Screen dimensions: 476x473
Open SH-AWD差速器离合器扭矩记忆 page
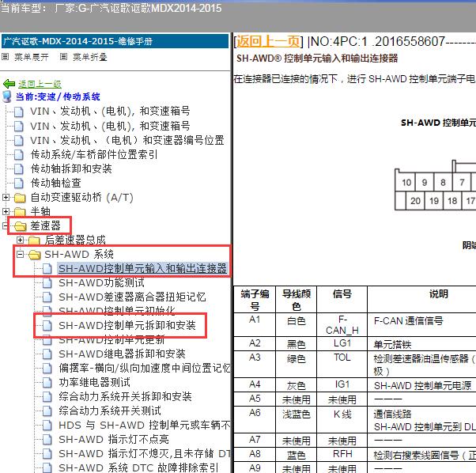coord(132,297)
